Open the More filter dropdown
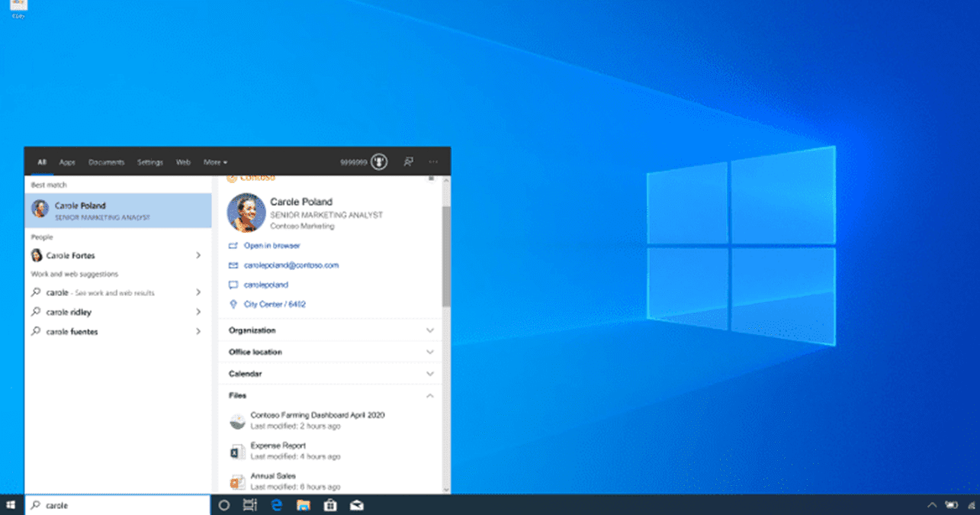This screenshot has height=515, width=980. click(215, 162)
